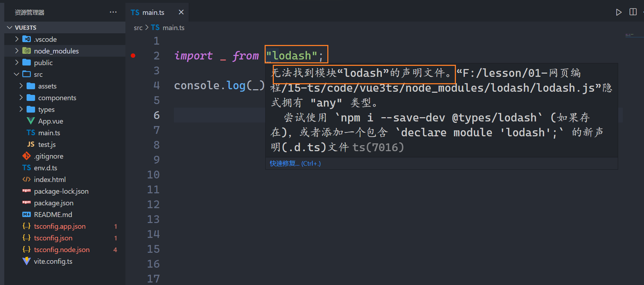Collapse the src folder
The image size is (644, 285).
point(38,74)
